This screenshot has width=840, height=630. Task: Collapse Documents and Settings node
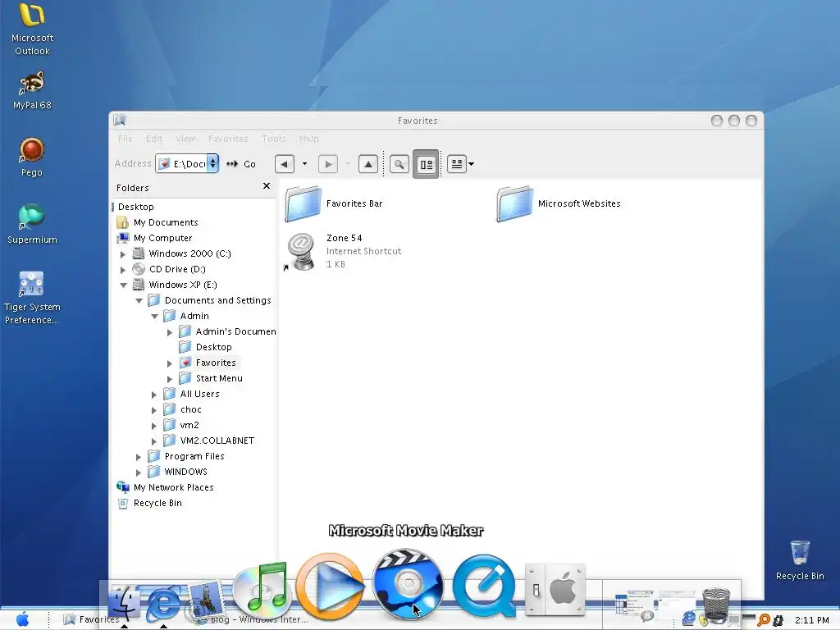pyautogui.click(x=139, y=300)
